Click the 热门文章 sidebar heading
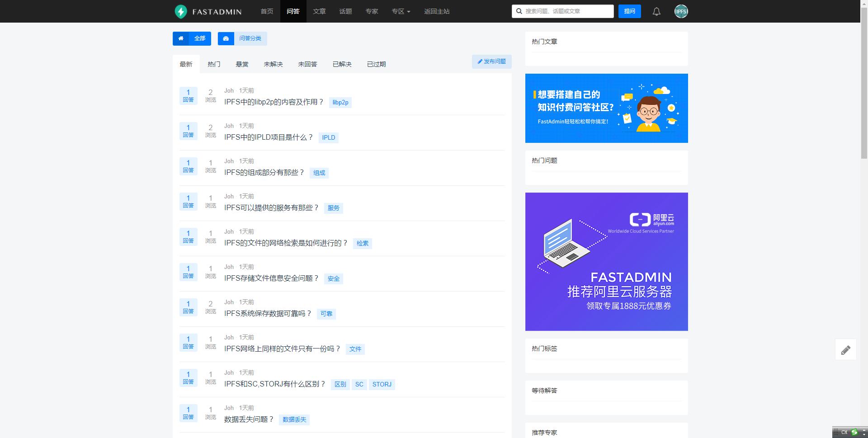The width and height of the screenshot is (868, 438). (x=544, y=42)
